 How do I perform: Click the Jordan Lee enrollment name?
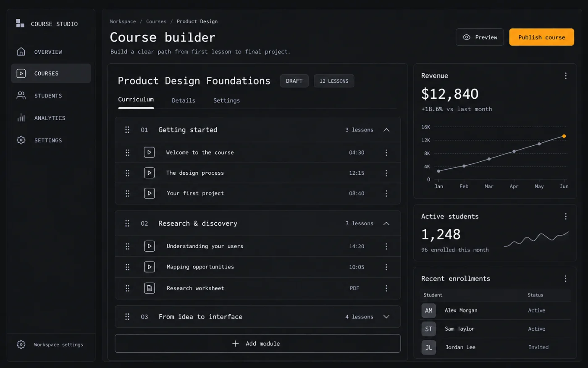coord(460,347)
